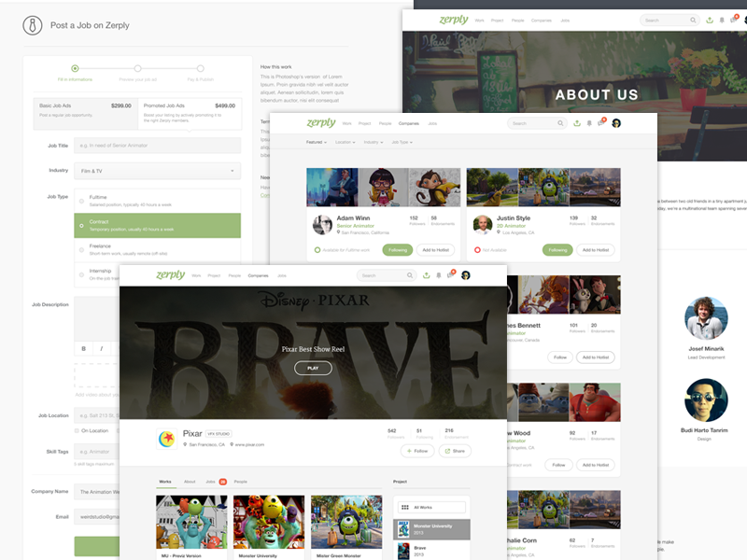The width and height of the screenshot is (747, 560).
Task: Click the Zerply logo in the Pixar window
Action: point(171,275)
